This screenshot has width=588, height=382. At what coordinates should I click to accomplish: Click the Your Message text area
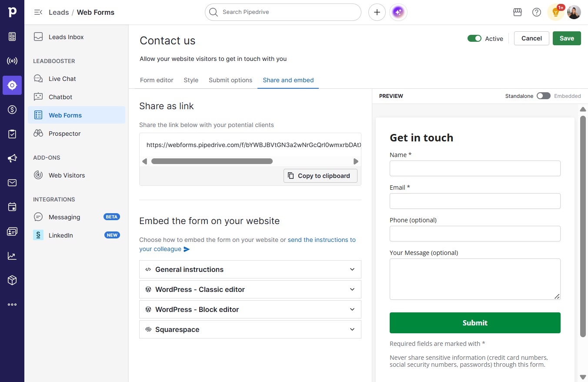(x=475, y=279)
